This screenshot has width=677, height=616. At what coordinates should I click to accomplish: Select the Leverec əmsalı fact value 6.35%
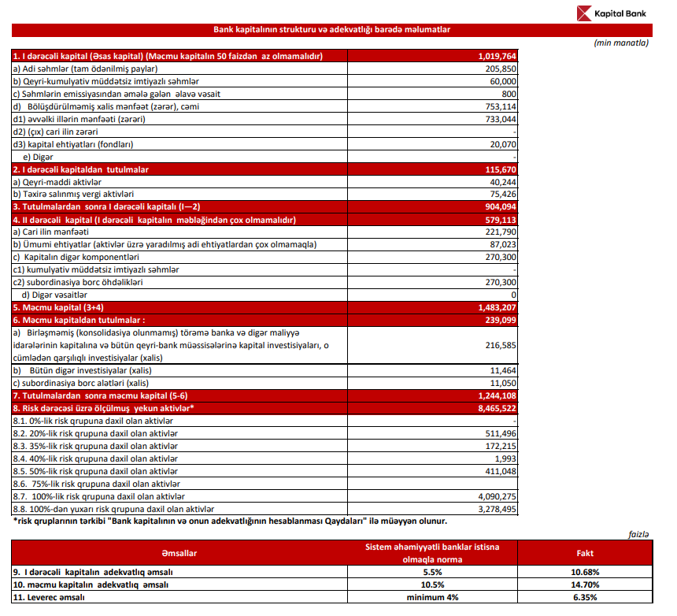tap(585, 597)
